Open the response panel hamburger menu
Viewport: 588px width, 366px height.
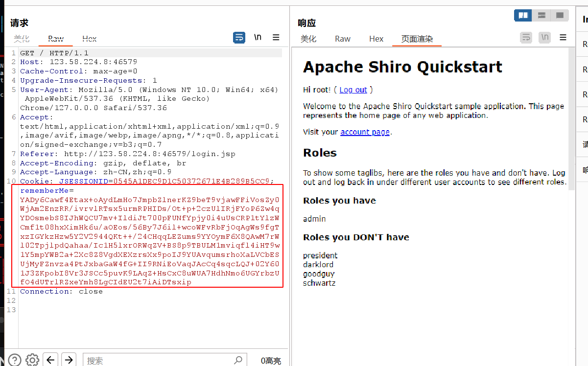(x=563, y=38)
